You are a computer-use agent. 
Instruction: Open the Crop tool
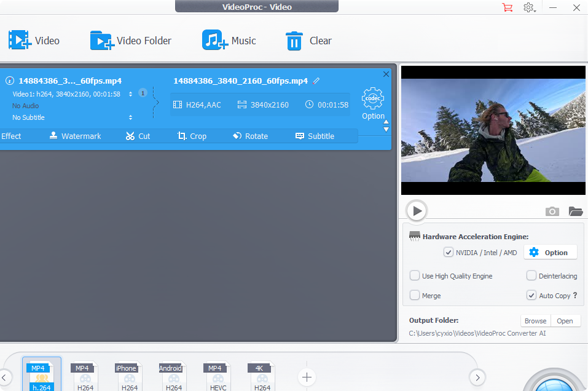click(192, 136)
